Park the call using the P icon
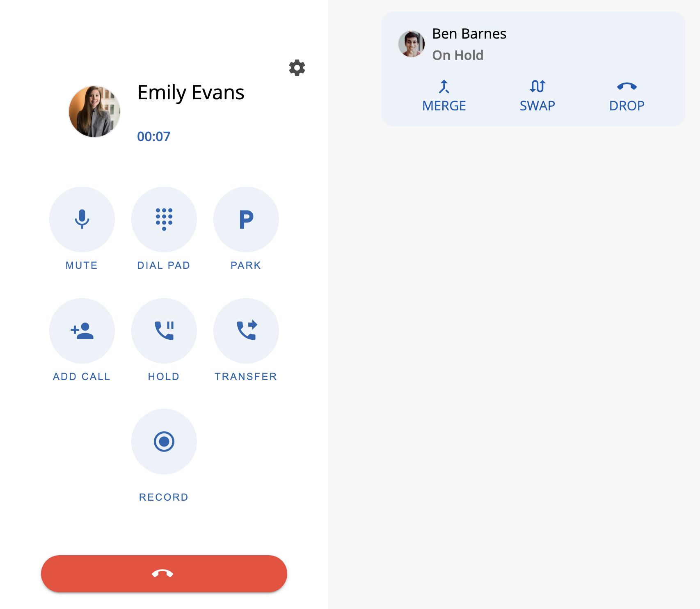This screenshot has height=609, width=700. 246,220
